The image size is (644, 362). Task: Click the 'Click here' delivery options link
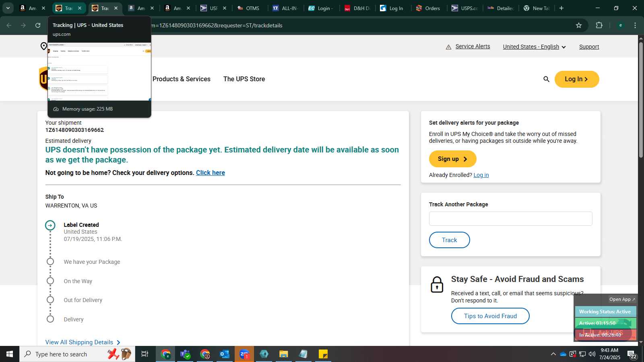click(x=211, y=173)
